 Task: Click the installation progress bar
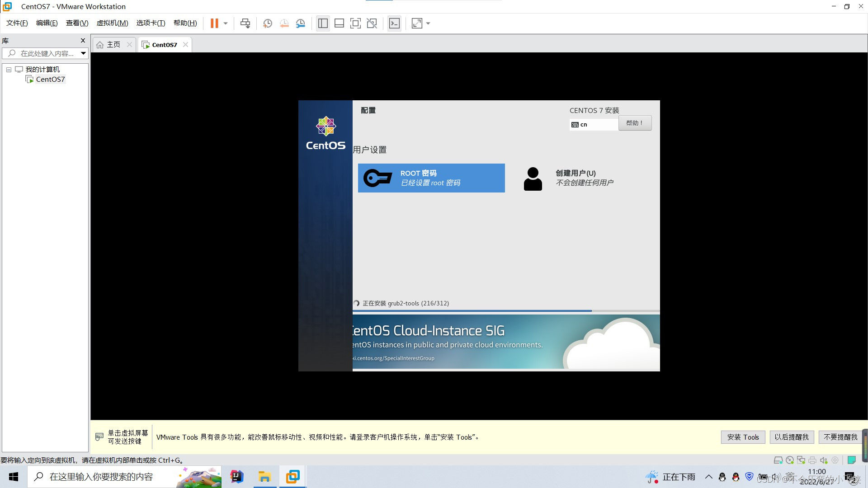tap(506, 311)
